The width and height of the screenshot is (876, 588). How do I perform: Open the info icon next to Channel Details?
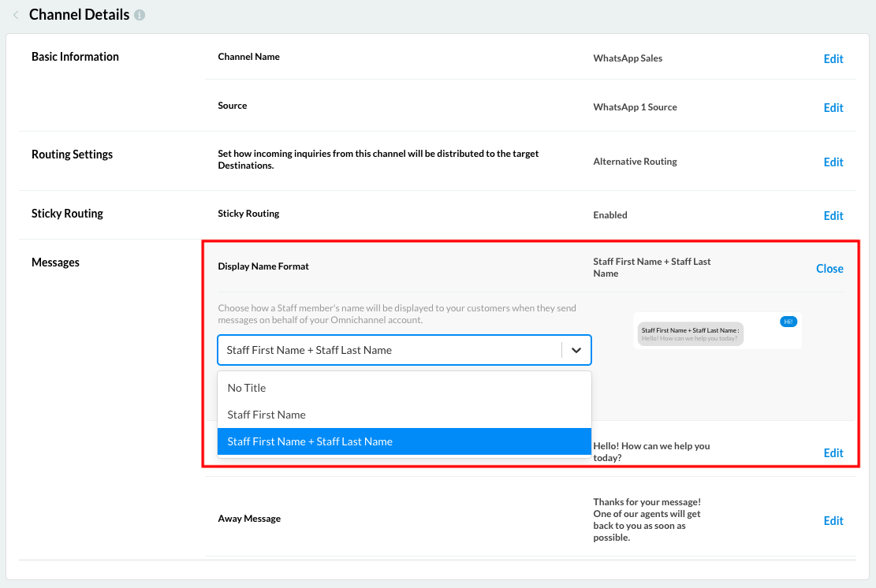tap(140, 15)
